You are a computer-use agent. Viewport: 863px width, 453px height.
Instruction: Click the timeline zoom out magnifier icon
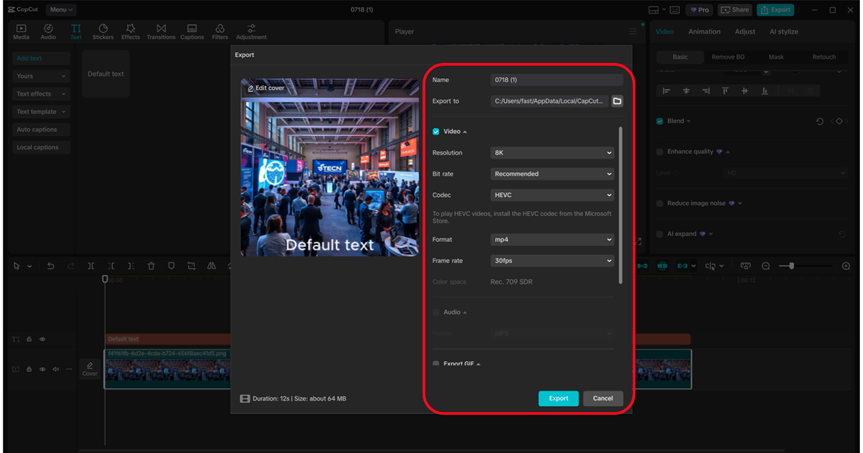click(x=766, y=266)
